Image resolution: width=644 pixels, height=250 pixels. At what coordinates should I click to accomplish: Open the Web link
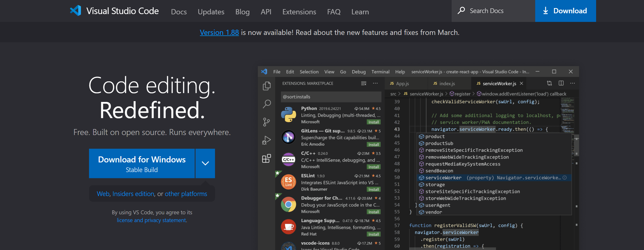coord(103,194)
